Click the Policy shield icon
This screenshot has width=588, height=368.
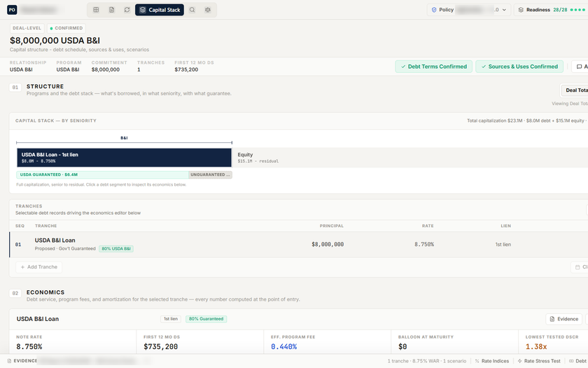pyautogui.click(x=434, y=10)
